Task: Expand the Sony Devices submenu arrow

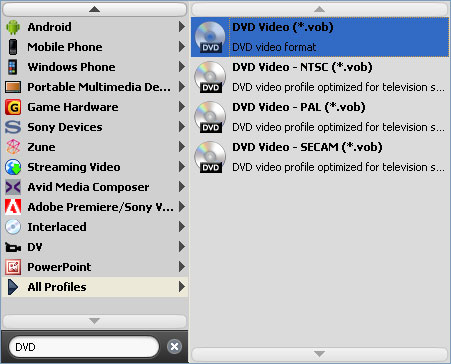Action: coord(182,127)
